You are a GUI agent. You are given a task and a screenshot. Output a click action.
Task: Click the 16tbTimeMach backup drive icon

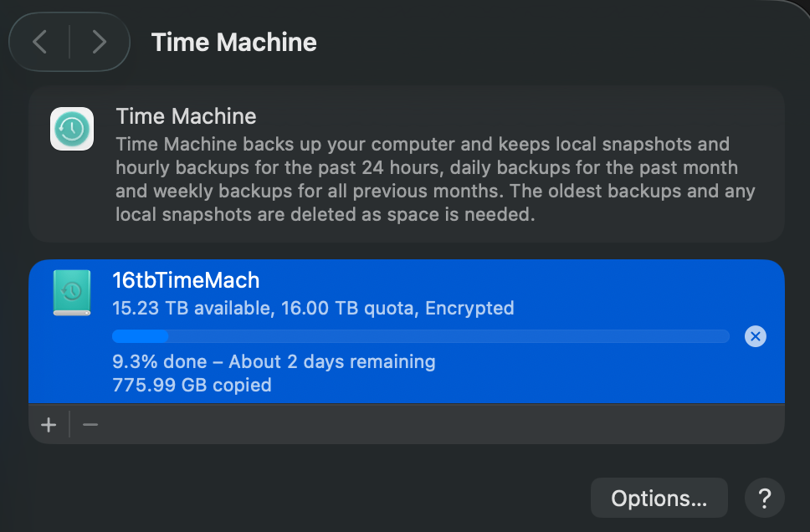[72, 293]
